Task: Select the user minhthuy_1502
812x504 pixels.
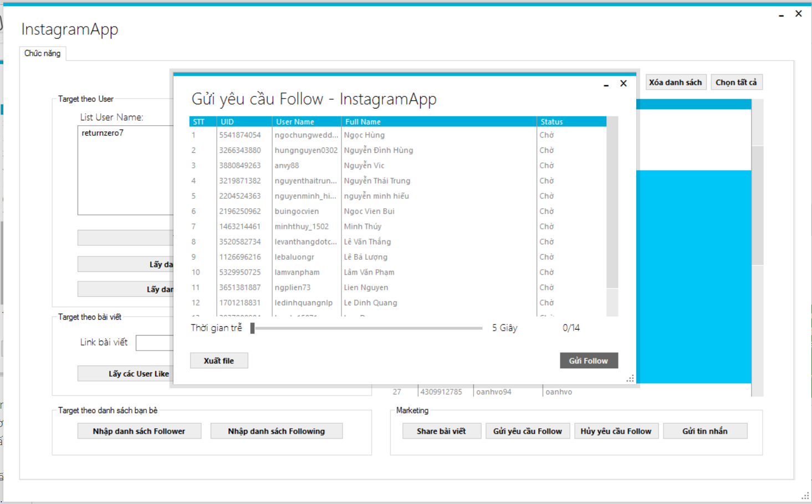Action: (x=398, y=227)
